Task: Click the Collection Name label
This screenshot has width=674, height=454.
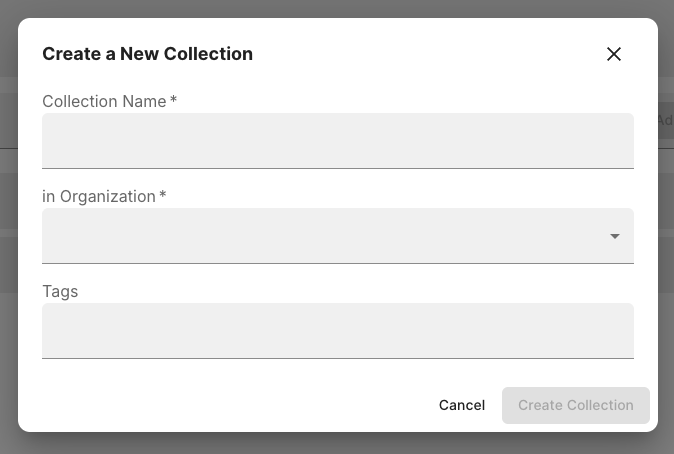Action: click(104, 101)
